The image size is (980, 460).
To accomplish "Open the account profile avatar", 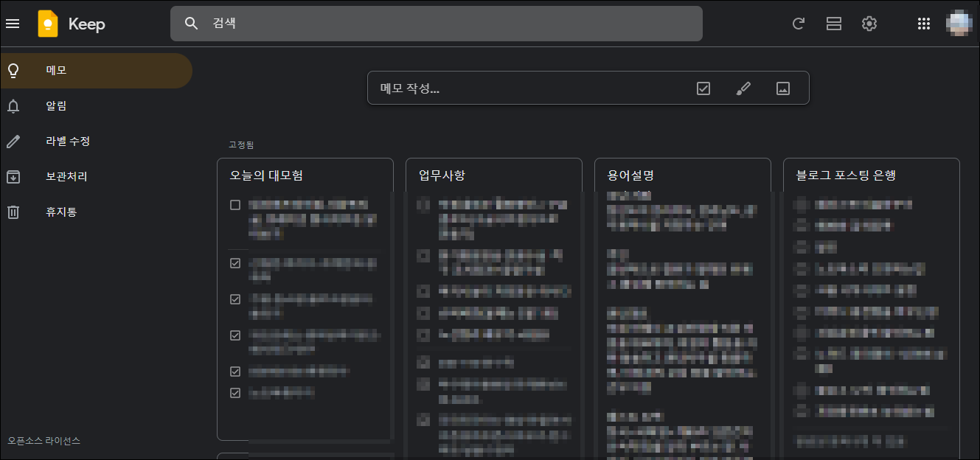I will click(959, 24).
